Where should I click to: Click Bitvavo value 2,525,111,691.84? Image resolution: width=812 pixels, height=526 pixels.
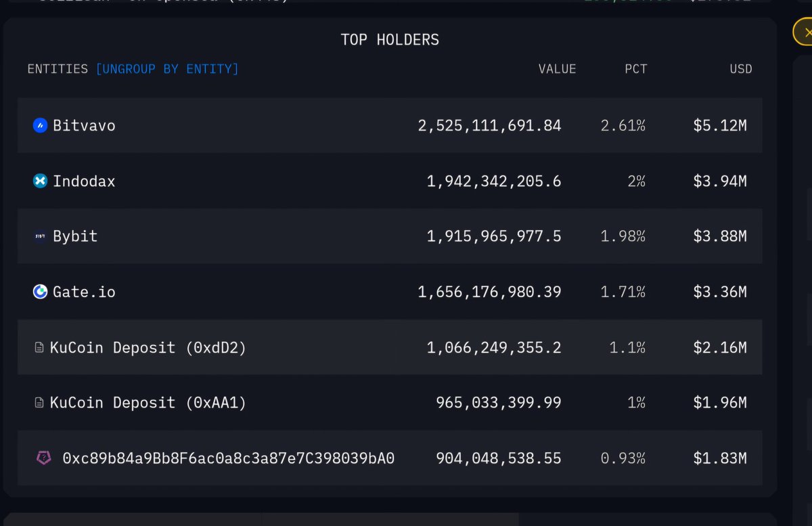(489, 126)
